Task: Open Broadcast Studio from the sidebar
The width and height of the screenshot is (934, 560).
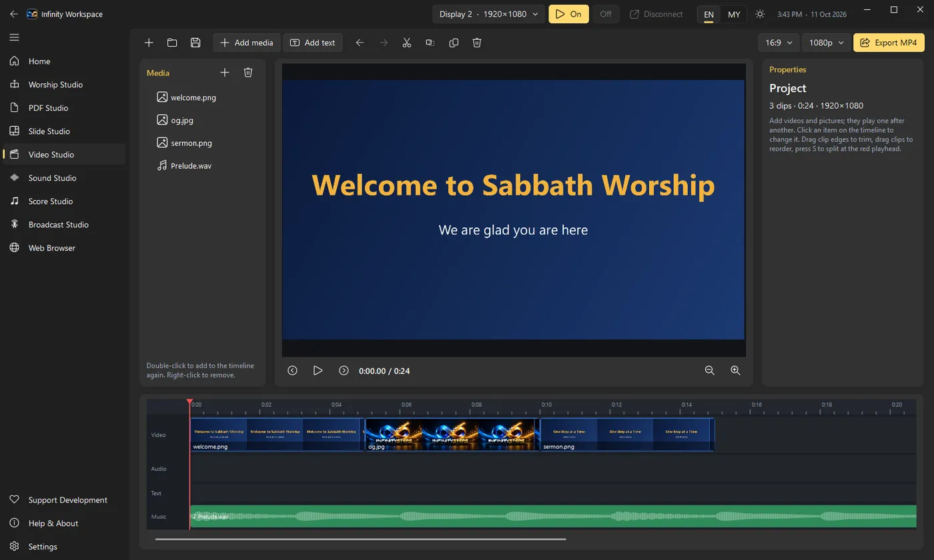Action: pyautogui.click(x=64, y=225)
